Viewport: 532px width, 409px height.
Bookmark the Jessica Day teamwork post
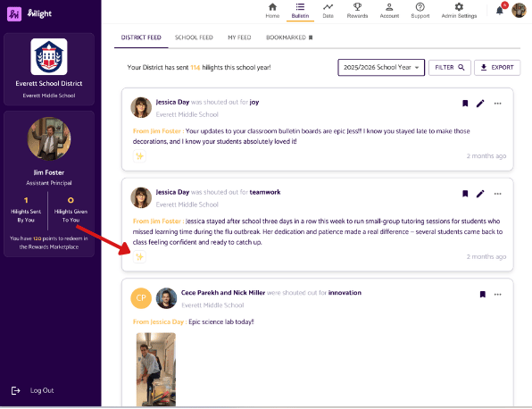(x=465, y=194)
